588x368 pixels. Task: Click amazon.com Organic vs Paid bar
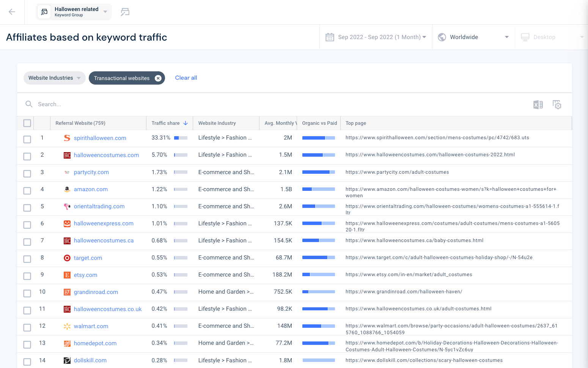pyautogui.click(x=319, y=189)
